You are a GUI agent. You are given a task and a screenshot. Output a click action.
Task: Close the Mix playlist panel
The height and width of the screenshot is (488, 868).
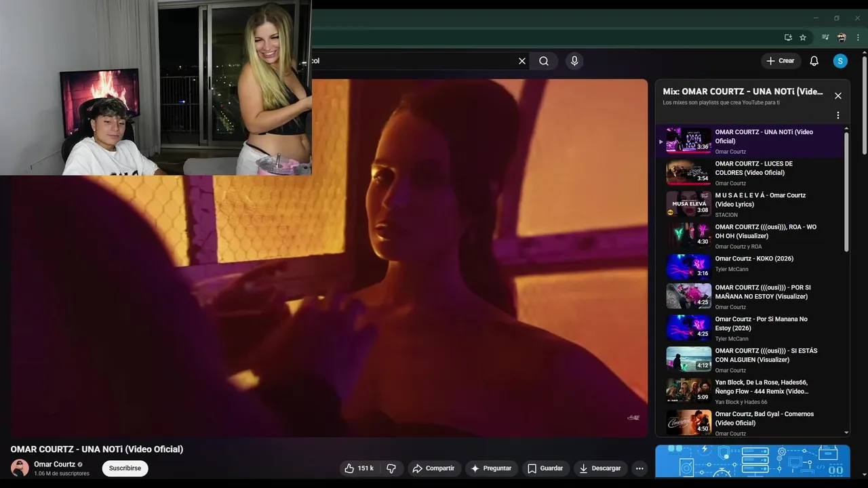pyautogui.click(x=837, y=96)
